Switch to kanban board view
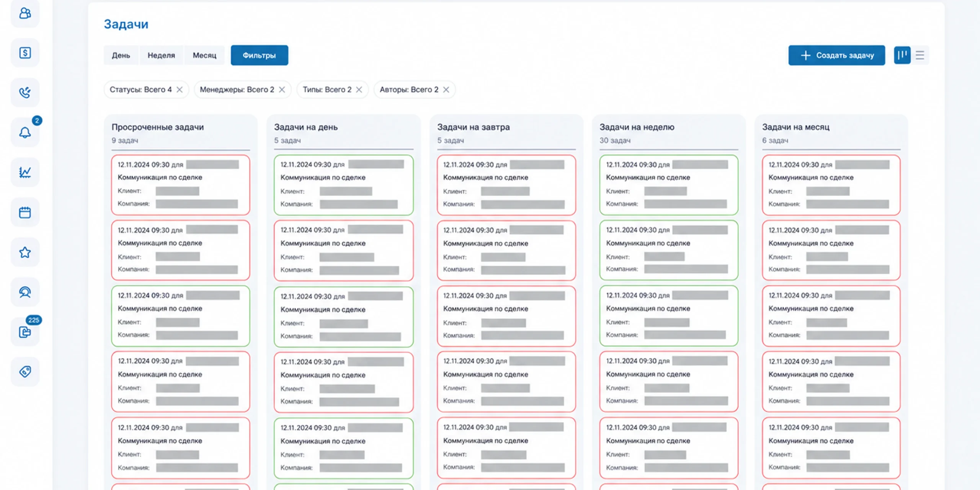 coord(902,55)
